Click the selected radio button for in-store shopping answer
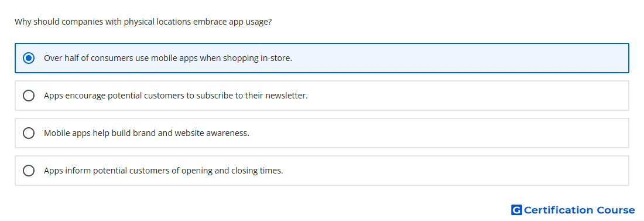The height and width of the screenshot is (221, 644). tap(29, 58)
